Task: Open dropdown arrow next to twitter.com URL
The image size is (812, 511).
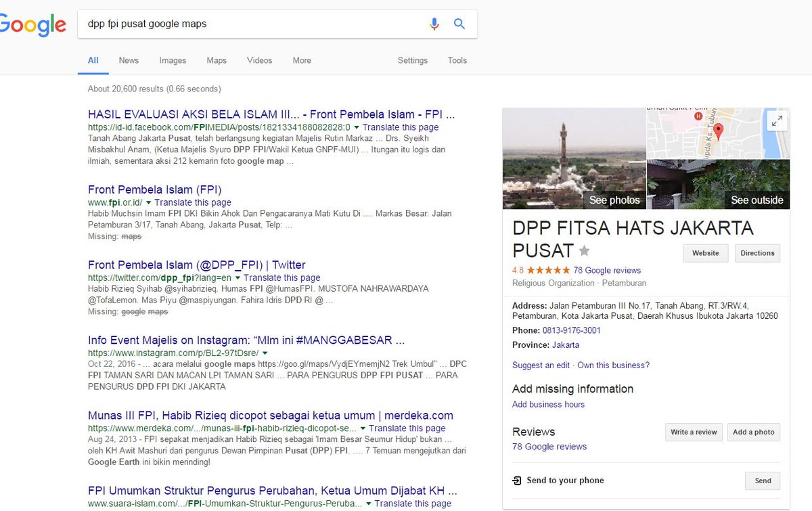Action: (238, 277)
